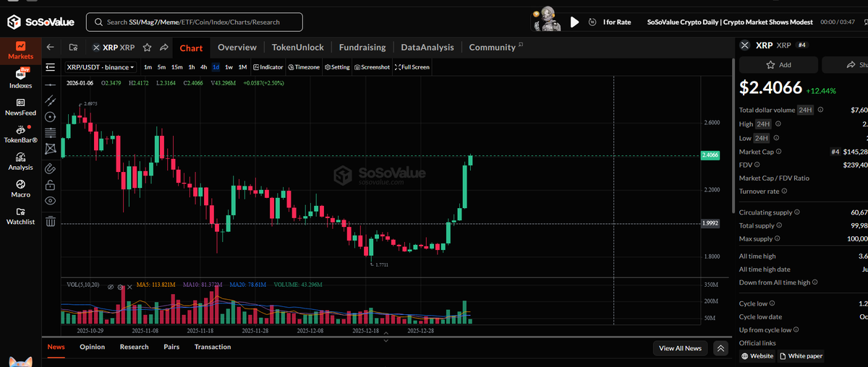Hide the VOL indicator with eye icon
868x367 pixels.
coord(111,287)
